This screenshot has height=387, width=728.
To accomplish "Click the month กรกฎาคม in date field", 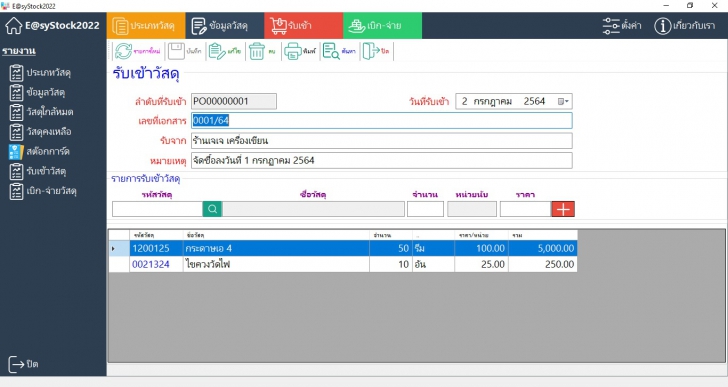I will (x=493, y=101).
